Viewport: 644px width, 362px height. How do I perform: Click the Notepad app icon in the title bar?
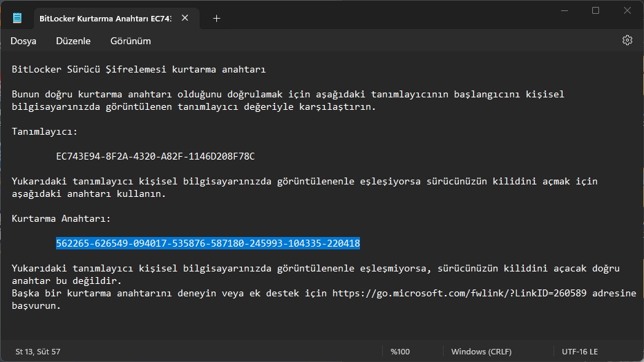coord(17,19)
